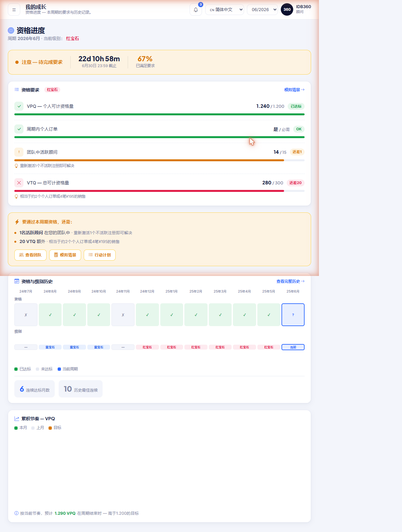This screenshot has height=532, width=402.
Task: Toggle the 上月 chart legend item
Action: tap(38, 428)
